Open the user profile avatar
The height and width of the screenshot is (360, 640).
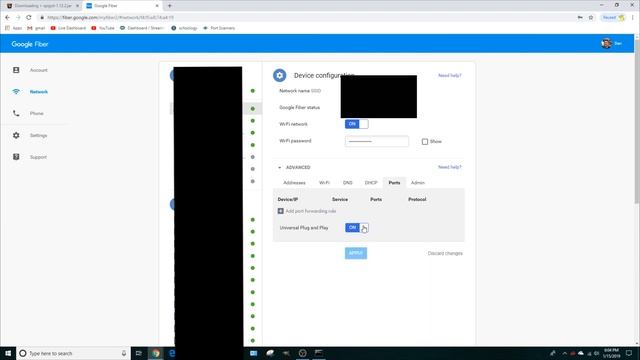tap(606, 43)
